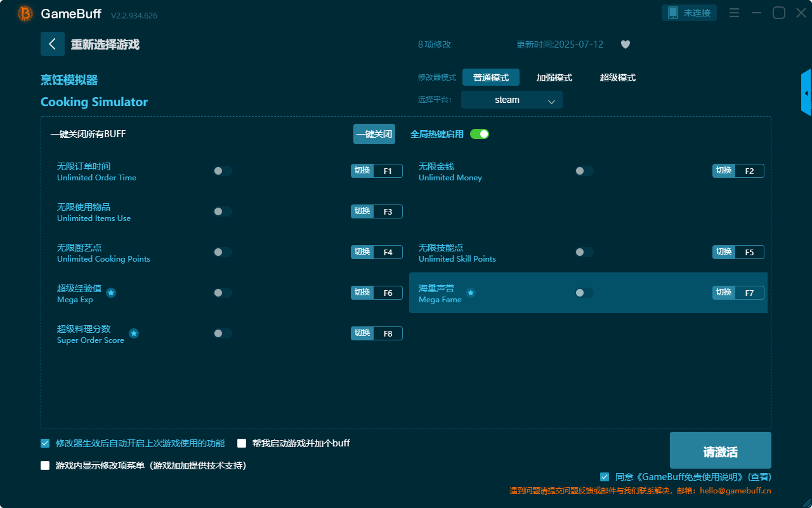Click the 一键关闭 button

(x=374, y=134)
